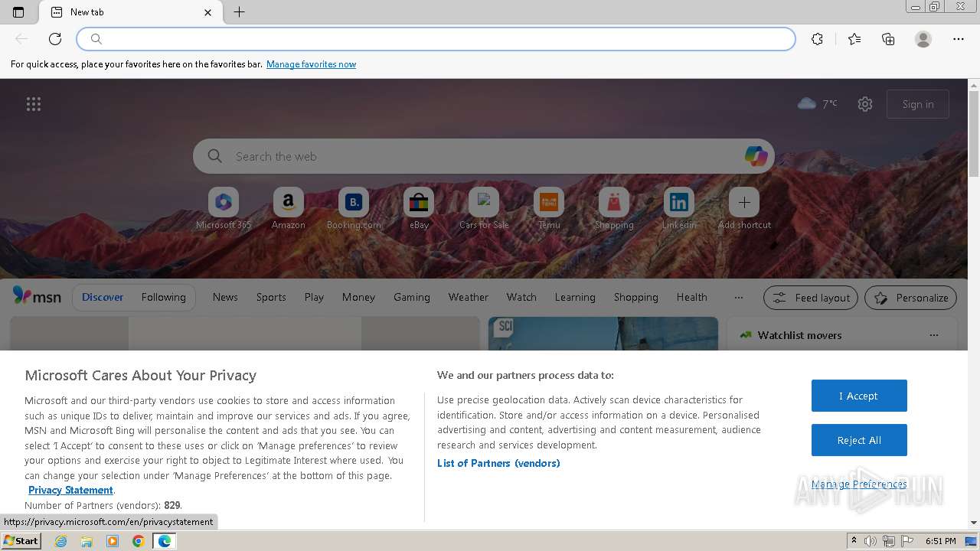Screen dimensions: 980x551
Task: Open Copilot icon in search box
Action: pyautogui.click(x=756, y=156)
